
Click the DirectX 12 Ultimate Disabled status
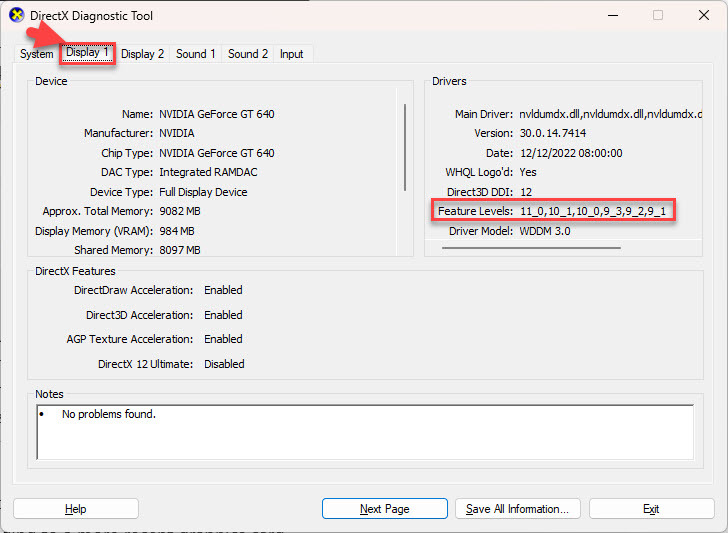click(224, 364)
